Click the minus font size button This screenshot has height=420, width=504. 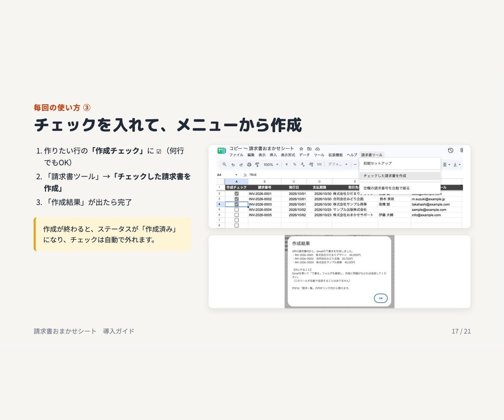[355, 165]
